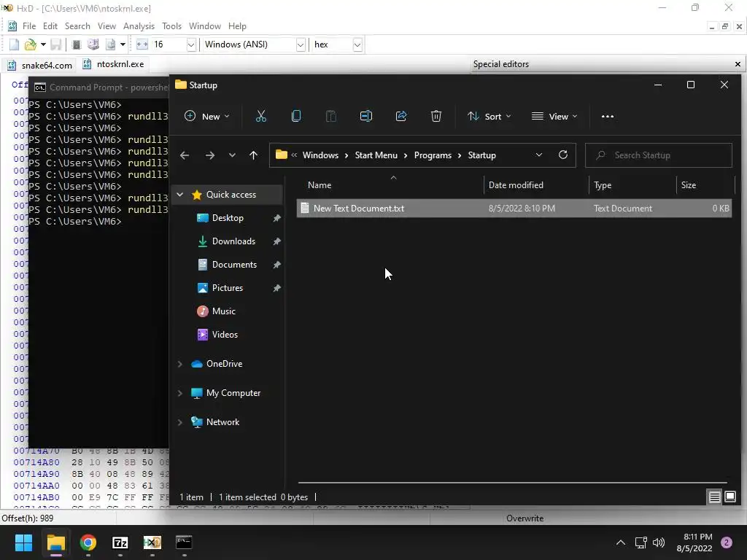747x560 pixels.
Task: Open the Sort dropdown
Action: (489, 116)
